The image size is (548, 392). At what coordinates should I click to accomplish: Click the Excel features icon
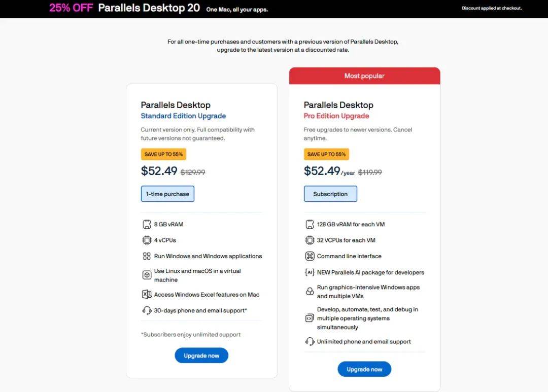pyautogui.click(x=147, y=295)
